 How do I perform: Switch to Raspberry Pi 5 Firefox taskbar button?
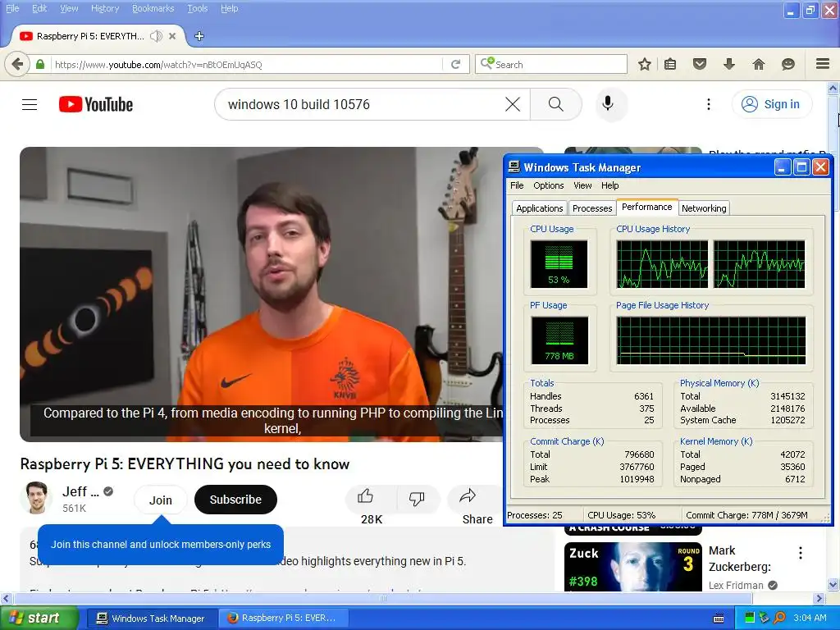tap(284, 619)
